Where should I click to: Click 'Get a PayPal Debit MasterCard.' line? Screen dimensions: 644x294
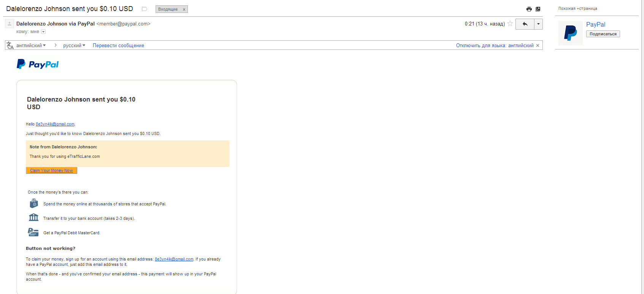pyautogui.click(x=72, y=233)
